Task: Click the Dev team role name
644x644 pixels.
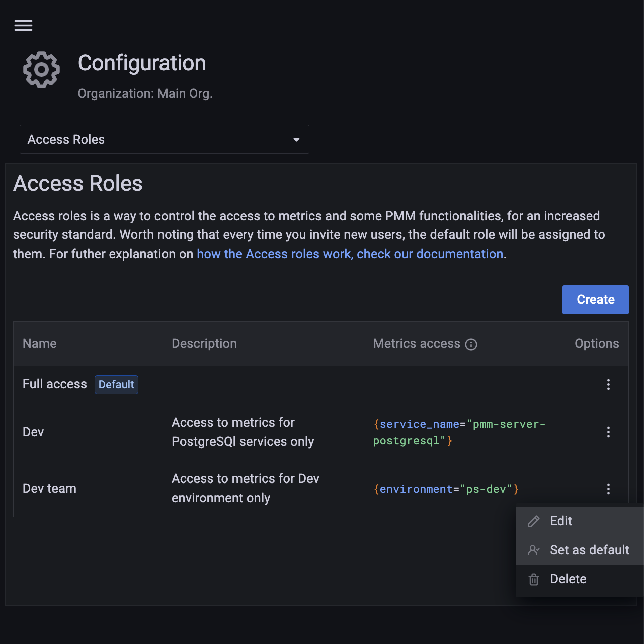Action: [x=49, y=489]
